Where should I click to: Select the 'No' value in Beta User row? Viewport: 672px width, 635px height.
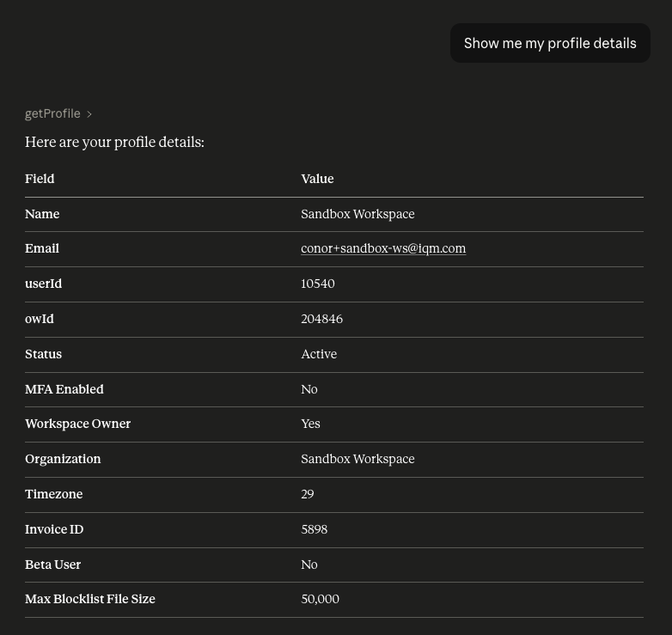coord(309,565)
